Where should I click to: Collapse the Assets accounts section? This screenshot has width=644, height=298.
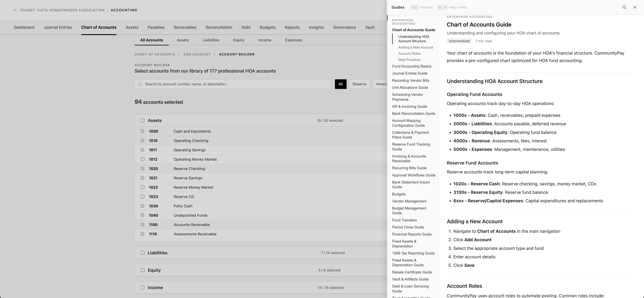[x=155, y=120]
